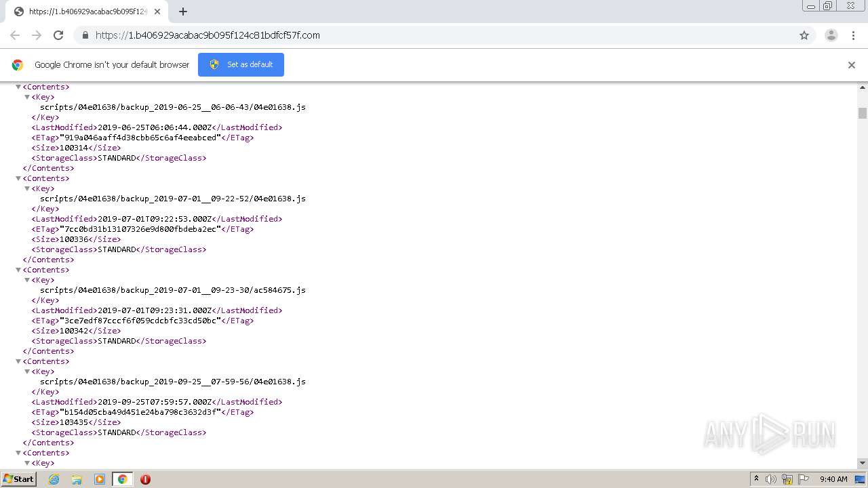Open a new browser tab
Screen dimensions: 868x488
(183, 12)
